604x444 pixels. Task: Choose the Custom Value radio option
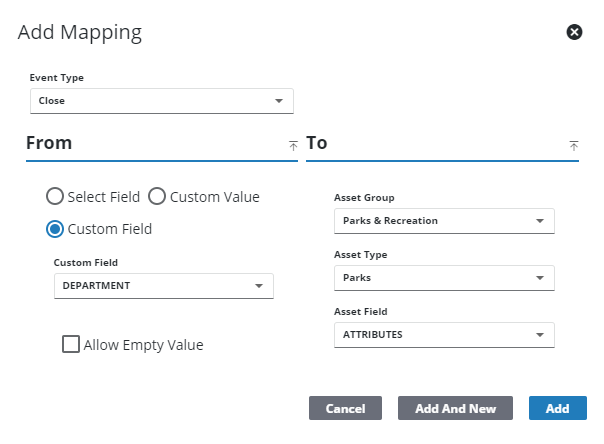[x=157, y=197]
